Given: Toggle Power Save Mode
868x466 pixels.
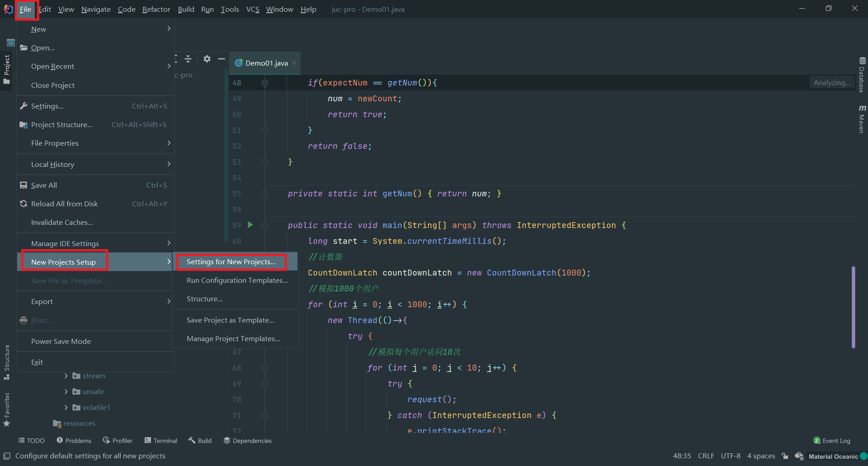Looking at the screenshot, I should [96, 341].
